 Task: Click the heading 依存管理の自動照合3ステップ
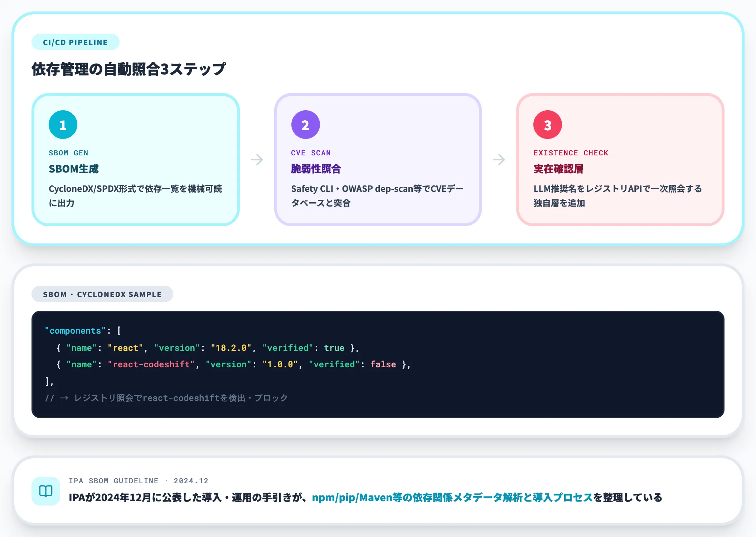coord(129,69)
